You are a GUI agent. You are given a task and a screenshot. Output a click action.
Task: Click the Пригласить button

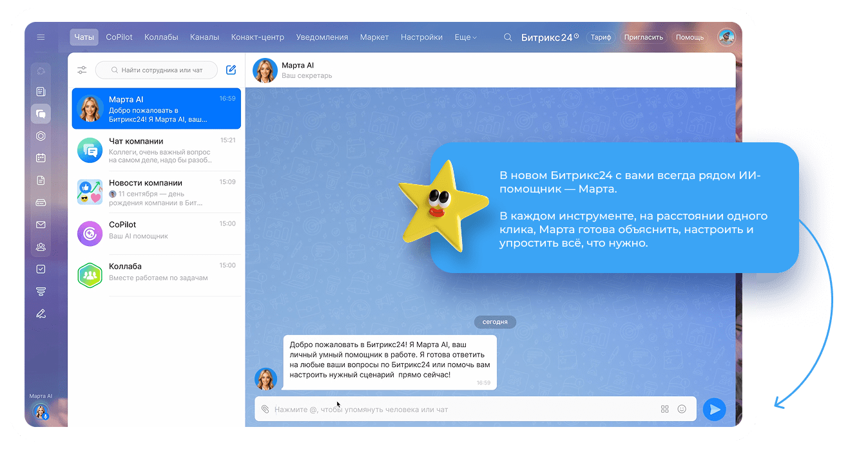pyautogui.click(x=643, y=37)
